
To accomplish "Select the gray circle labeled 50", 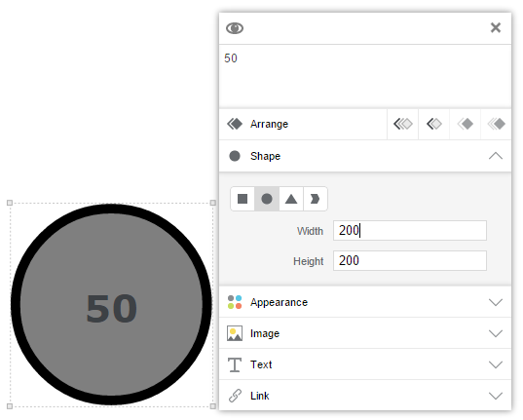I will [111, 304].
